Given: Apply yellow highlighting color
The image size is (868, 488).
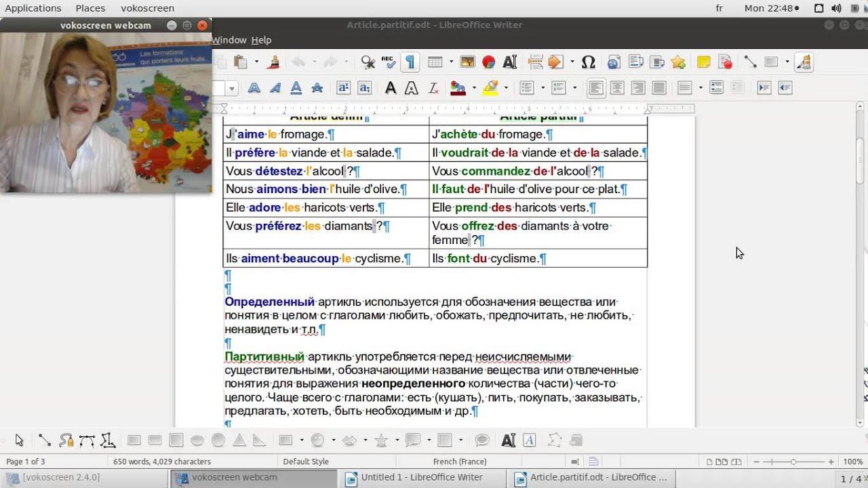Looking at the screenshot, I should coord(491,87).
